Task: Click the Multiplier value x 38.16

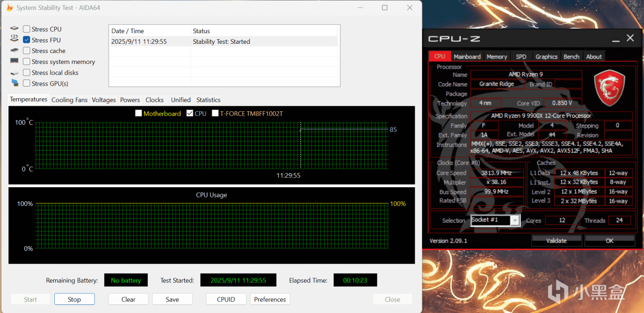Action: pyautogui.click(x=497, y=182)
